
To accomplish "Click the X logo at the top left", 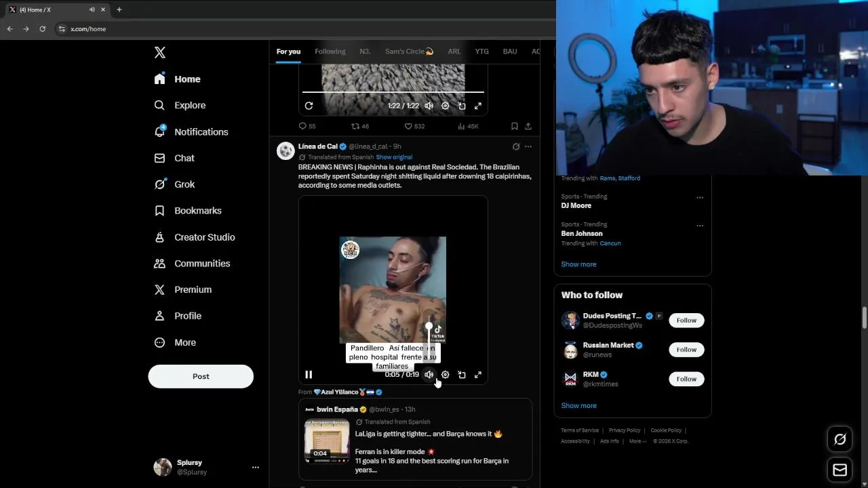I will coord(159,53).
